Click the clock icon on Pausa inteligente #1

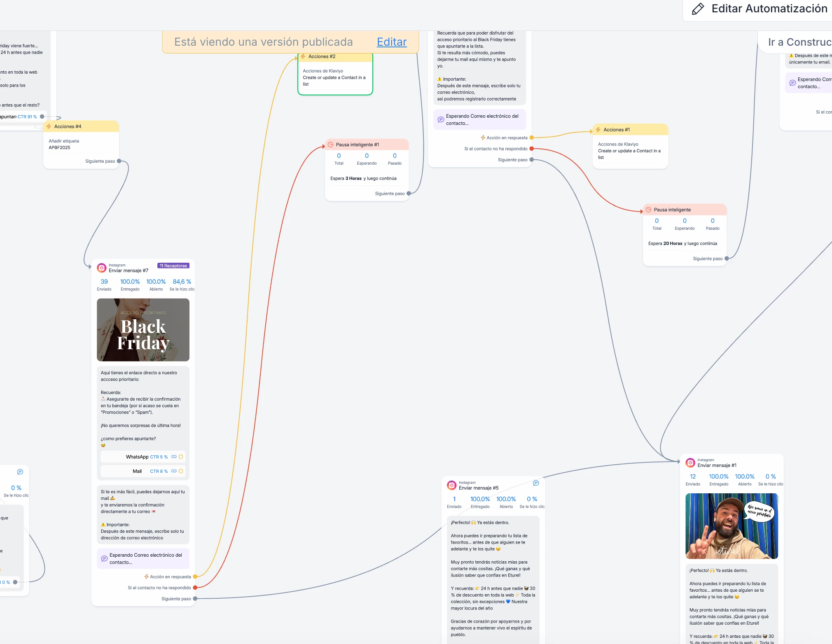click(x=330, y=145)
